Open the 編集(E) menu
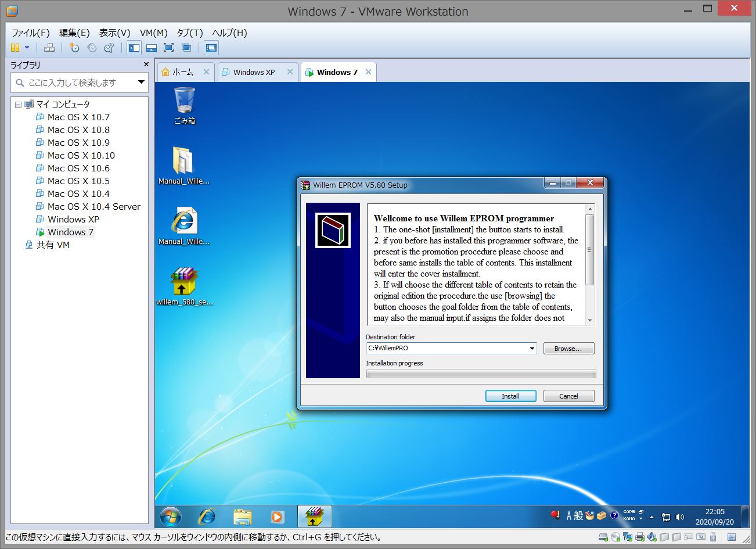Screen dimensions: 756x549 click(x=74, y=33)
